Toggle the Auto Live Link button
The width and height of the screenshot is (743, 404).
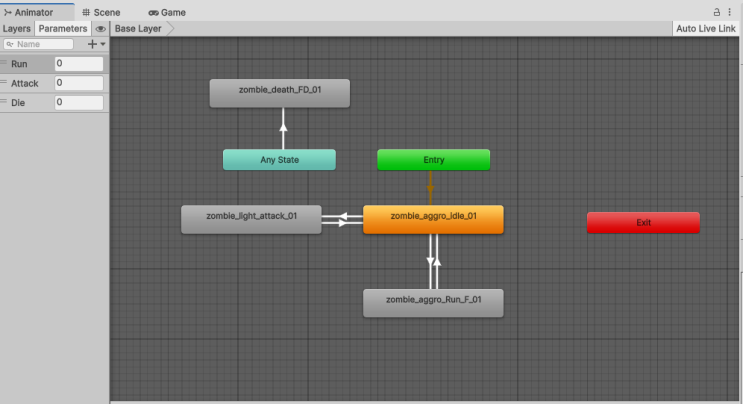(x=706, y=28)
